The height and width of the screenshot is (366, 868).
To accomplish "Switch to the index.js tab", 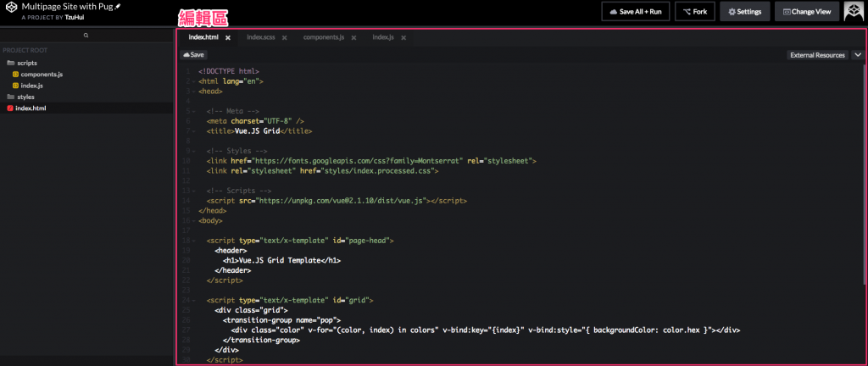I will click(383, 37).
